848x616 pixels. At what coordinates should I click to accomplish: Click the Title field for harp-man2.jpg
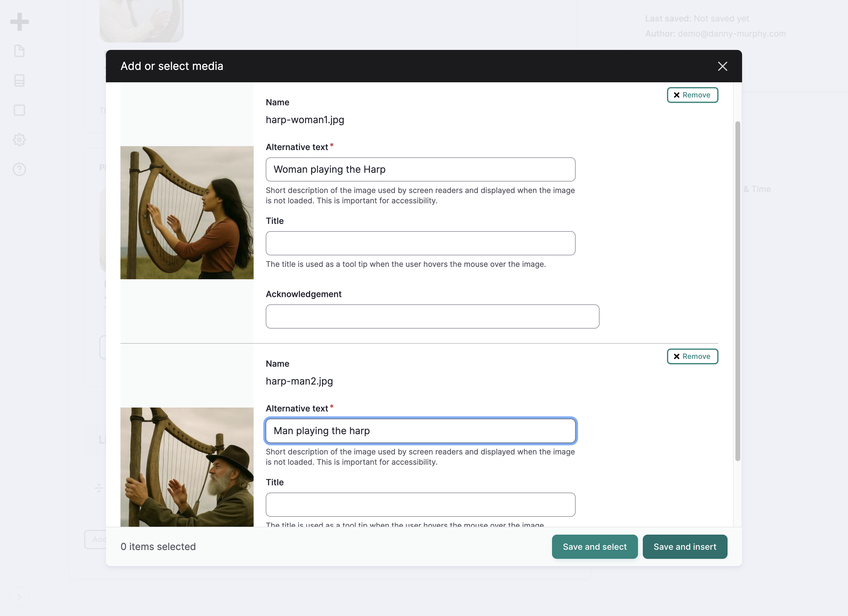tap(420, 505)
